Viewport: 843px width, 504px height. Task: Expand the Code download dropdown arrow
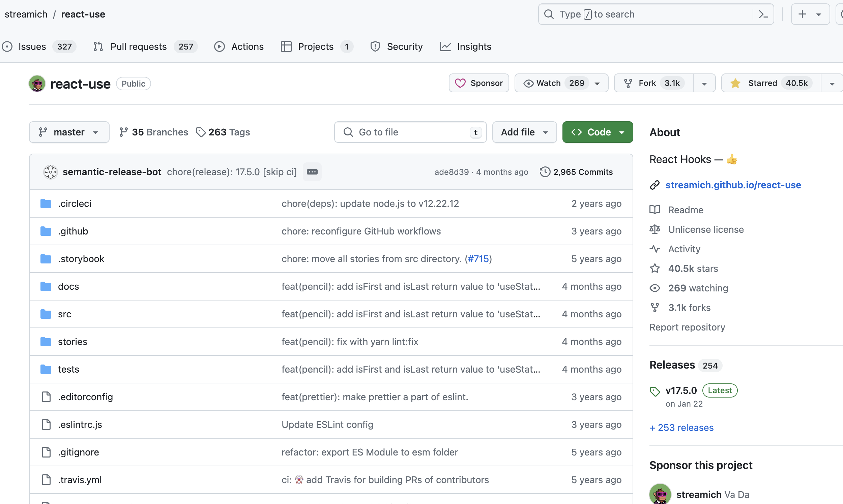pos(622,132)
